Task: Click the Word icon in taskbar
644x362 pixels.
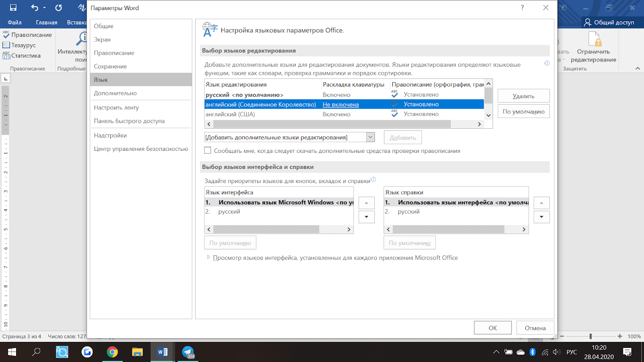Action: click(x=162, y=352)
